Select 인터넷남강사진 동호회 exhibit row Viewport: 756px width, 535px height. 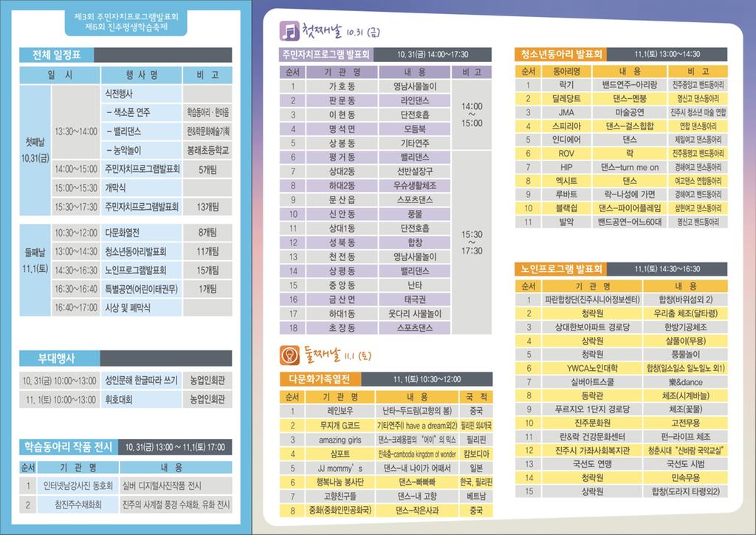pos(126,485)
